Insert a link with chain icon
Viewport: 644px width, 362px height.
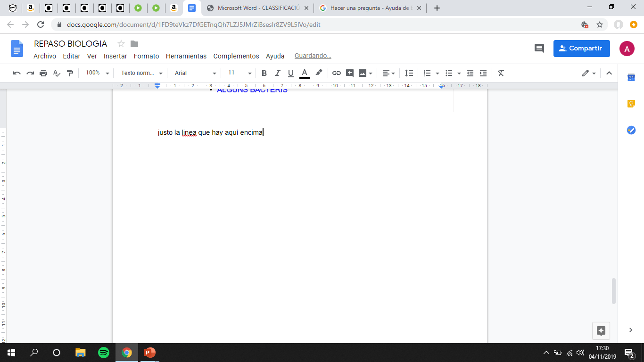336,73
